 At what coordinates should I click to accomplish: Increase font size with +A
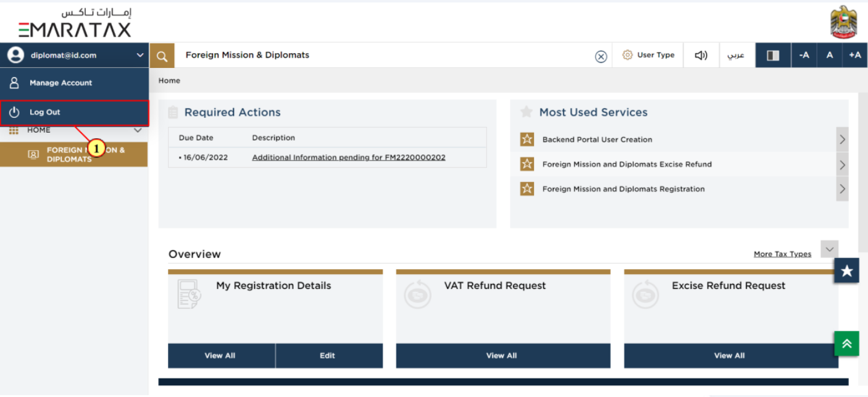(x=855, y=56)
